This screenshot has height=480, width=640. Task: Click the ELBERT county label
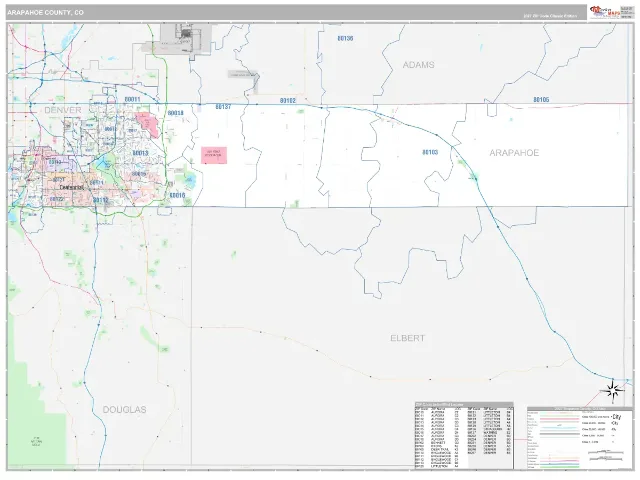[408, 338]
